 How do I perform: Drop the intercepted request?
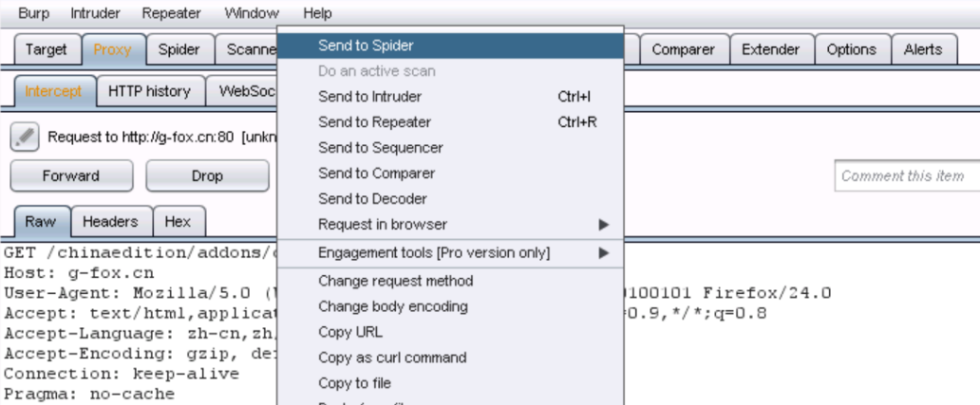208,176
